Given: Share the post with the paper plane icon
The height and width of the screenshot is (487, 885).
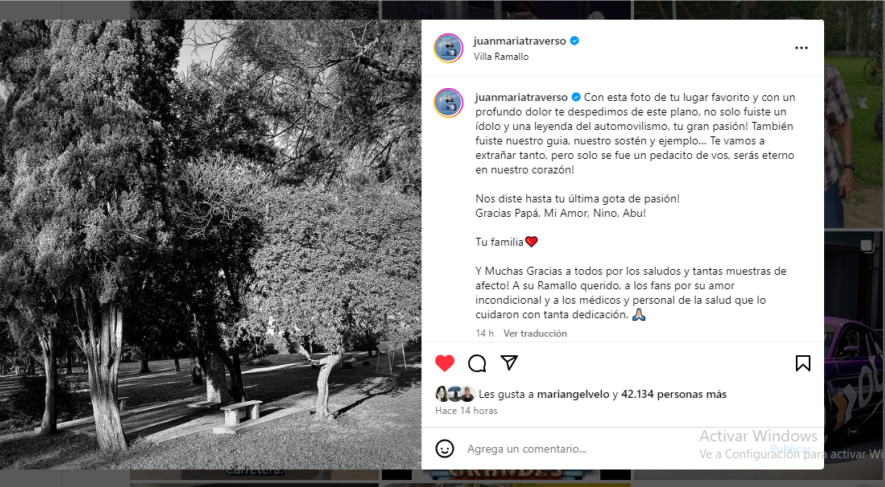Looking at the screenshot, I should point(509,363).
